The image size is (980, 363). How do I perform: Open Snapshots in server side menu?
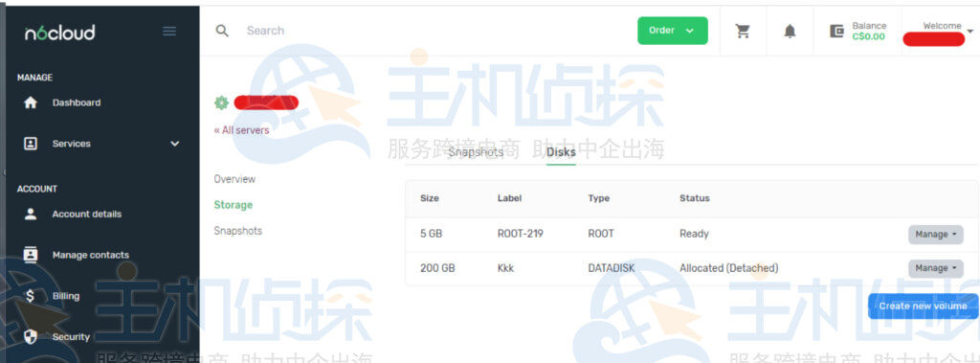[237, 230]
